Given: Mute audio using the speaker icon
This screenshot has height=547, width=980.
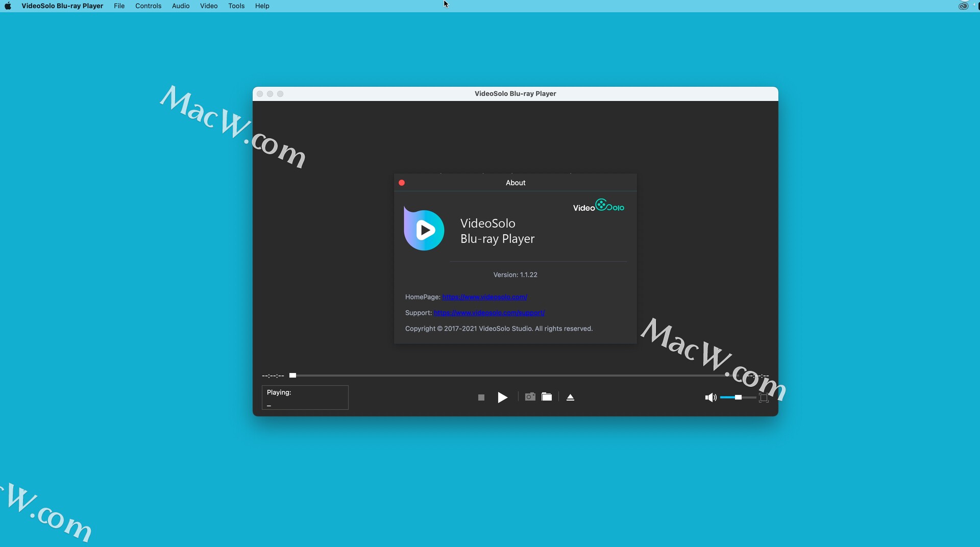Looking at the screenshot, I should click(710, 397).
